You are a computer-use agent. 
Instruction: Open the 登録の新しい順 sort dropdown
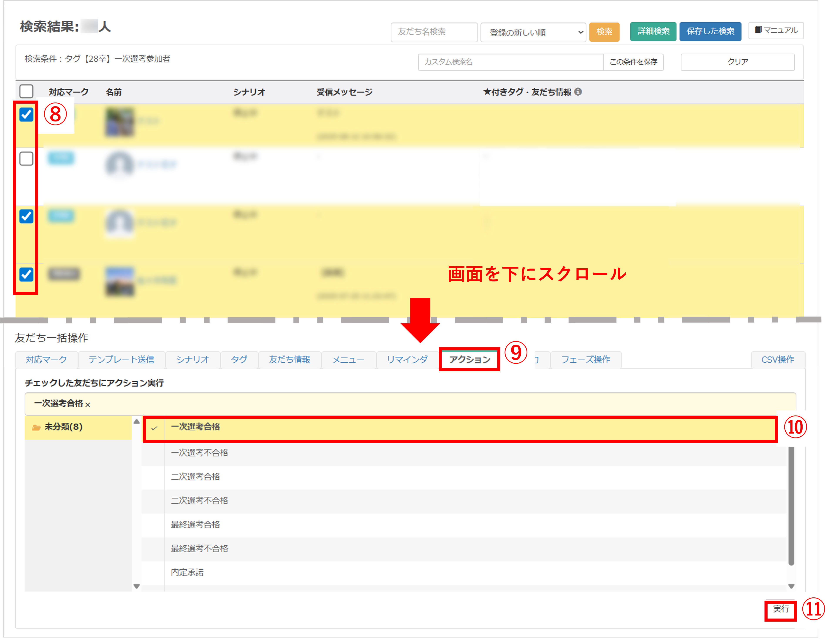533,32
